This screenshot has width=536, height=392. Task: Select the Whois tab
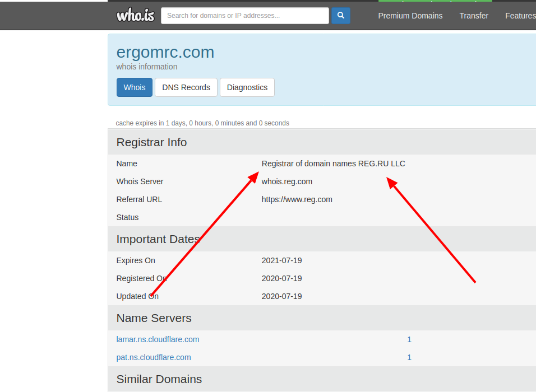click(135, 87)
